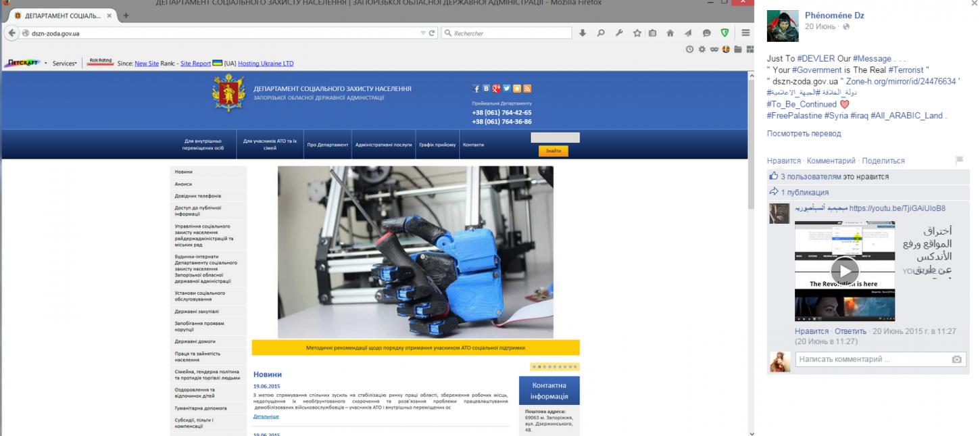Click the 'Rechercher' browser search box
Viewport: 980px width, 436px height.
(507, 33)
